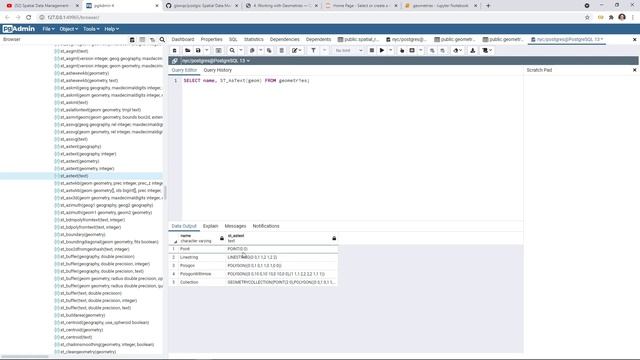Screen dimensions: 640x360
Task: Switch to the Messages results tab
Action: (235, 226)
